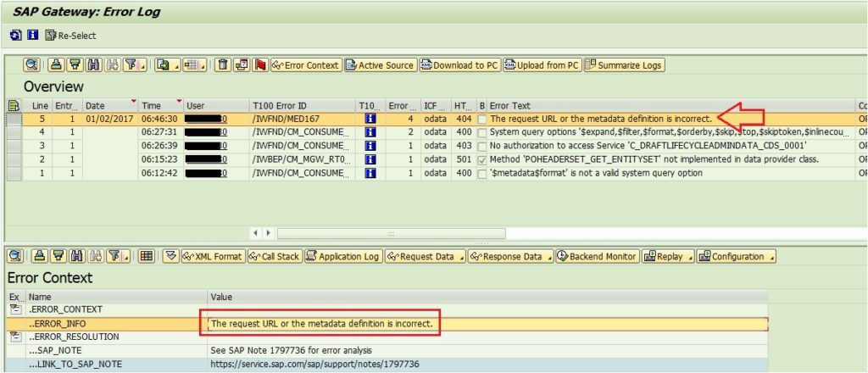868x373 pixels.
Task: Click Find binoculars in Overview toolbar
Action: tap(93, 65)
